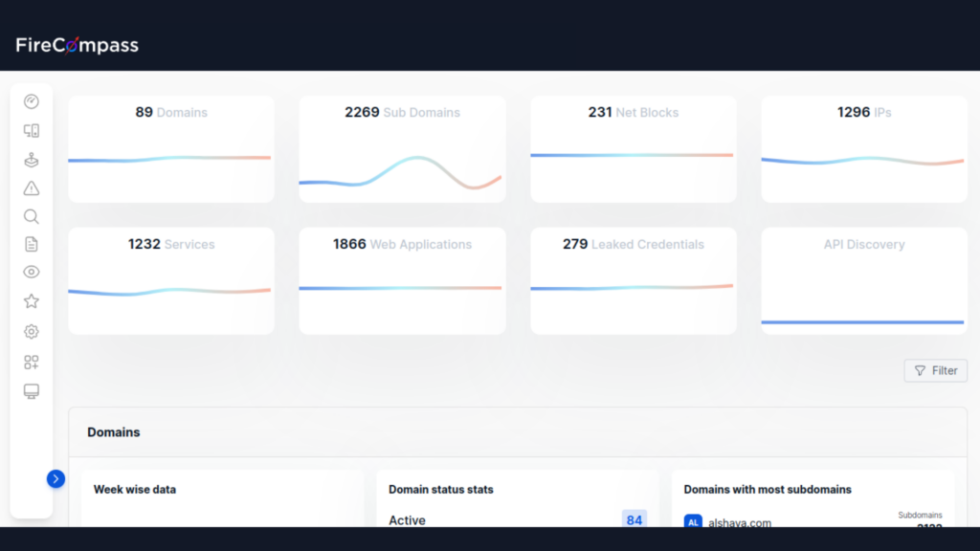Open the Filter panel
This screenshot has height=551, width=980.
click(x=935, y=370)
